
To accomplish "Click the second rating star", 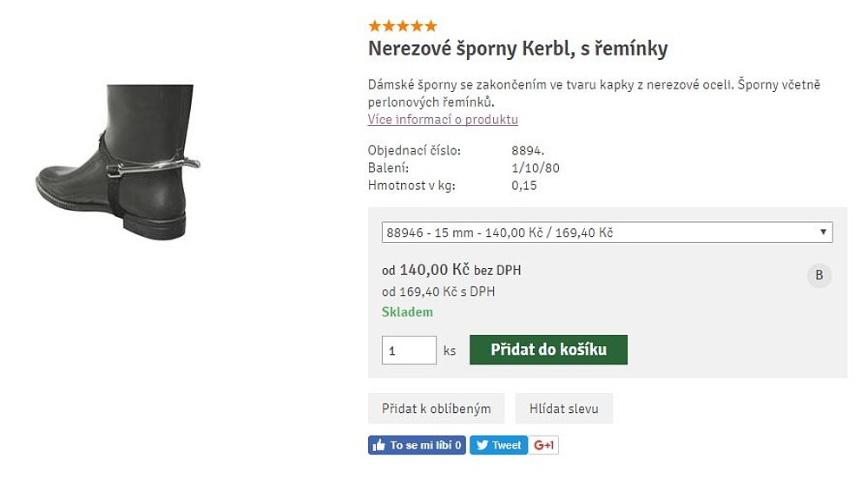I will coord(389,26).
